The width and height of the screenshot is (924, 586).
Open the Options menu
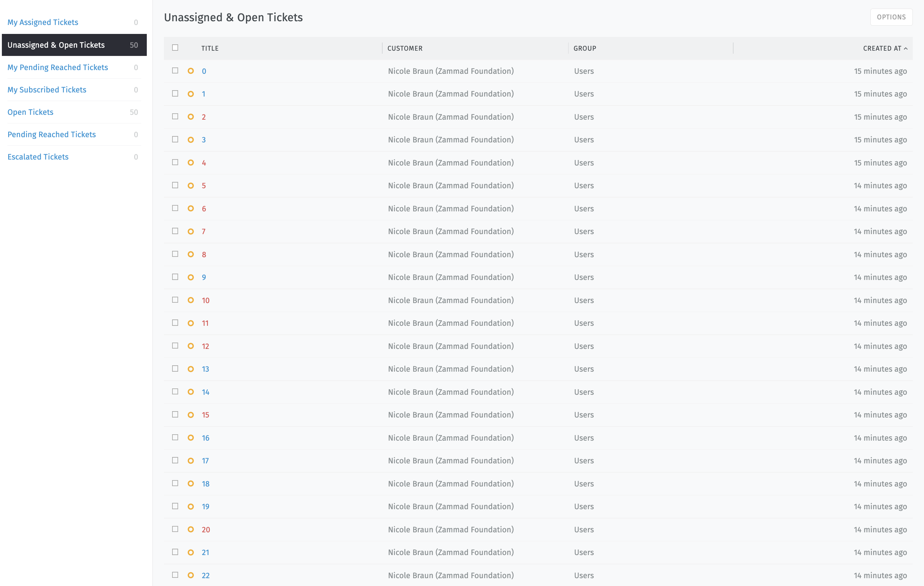point(891,17)
